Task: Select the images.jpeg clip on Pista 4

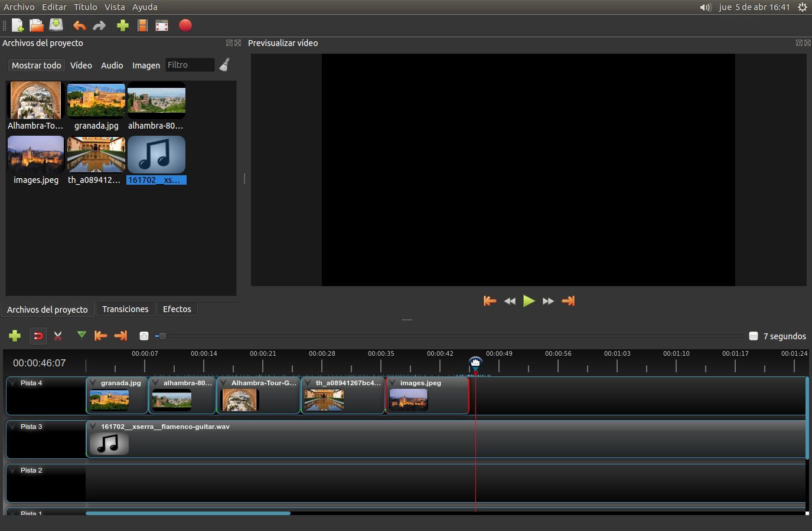Action: click(427, 395)
